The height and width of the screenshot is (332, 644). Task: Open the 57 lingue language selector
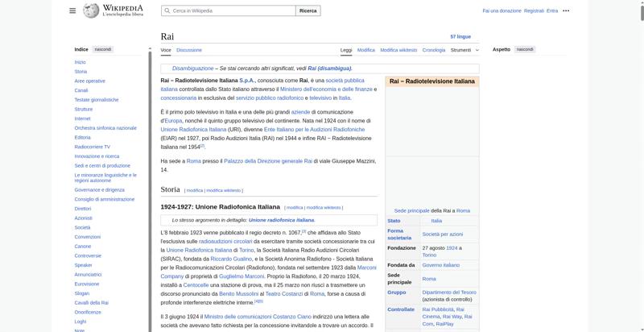pos(460,36)
